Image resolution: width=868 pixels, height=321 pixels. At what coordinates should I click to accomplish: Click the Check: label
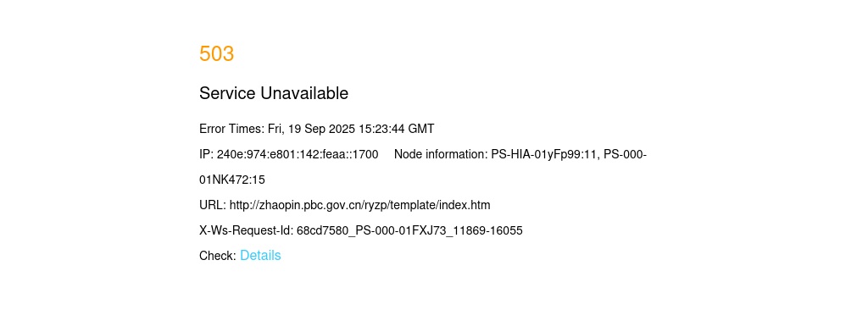pos(218,256)
